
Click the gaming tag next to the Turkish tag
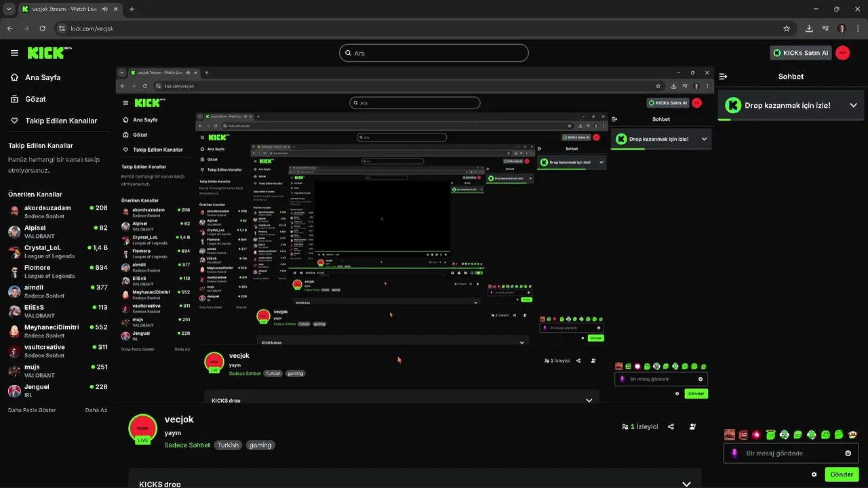[x=260, y=445]
